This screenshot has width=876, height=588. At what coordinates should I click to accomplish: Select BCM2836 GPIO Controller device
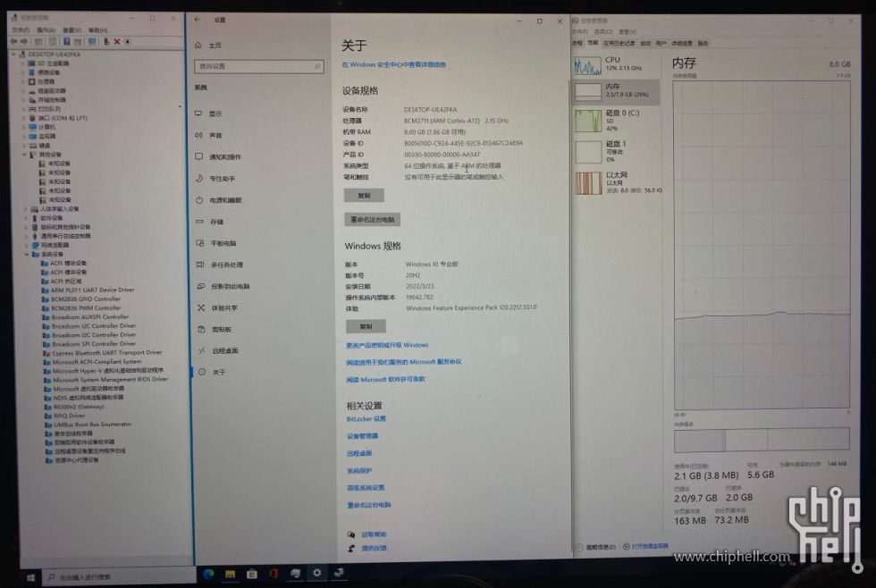click(x=86, y=299)
